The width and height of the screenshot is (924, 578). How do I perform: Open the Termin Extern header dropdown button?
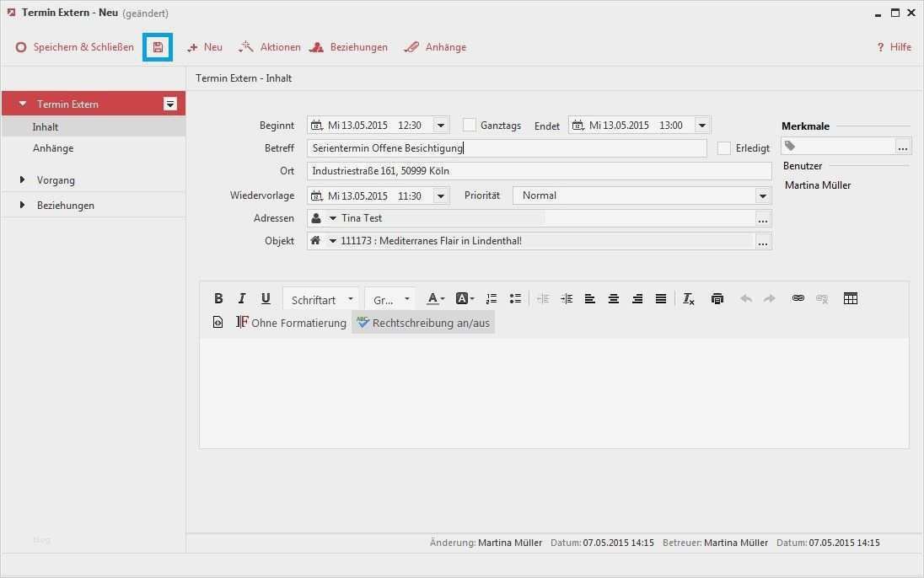(x=170, y=104)
